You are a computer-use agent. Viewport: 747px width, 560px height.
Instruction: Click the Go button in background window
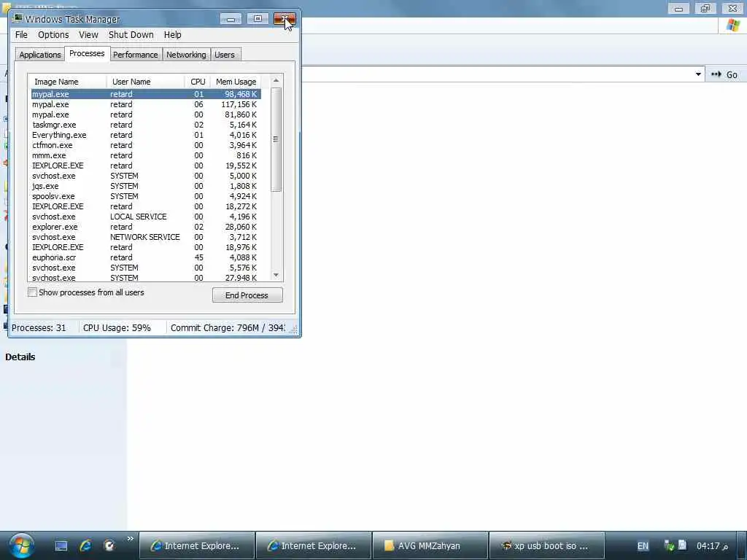pos(724,74)
